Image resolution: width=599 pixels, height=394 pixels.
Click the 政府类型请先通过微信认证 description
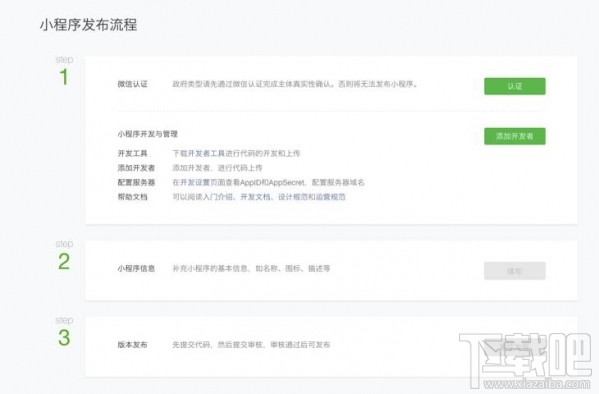click(x=295, y=84)
